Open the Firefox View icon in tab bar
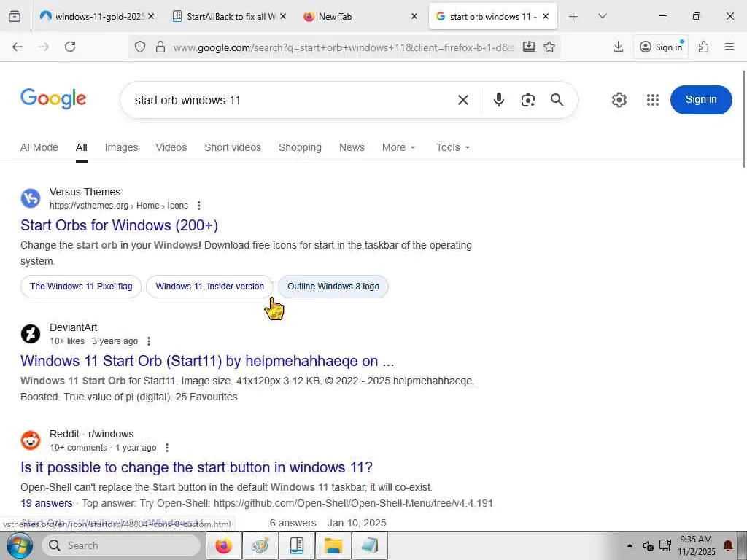747x560 pixels. pyautogui.click(x=15, y=17)
